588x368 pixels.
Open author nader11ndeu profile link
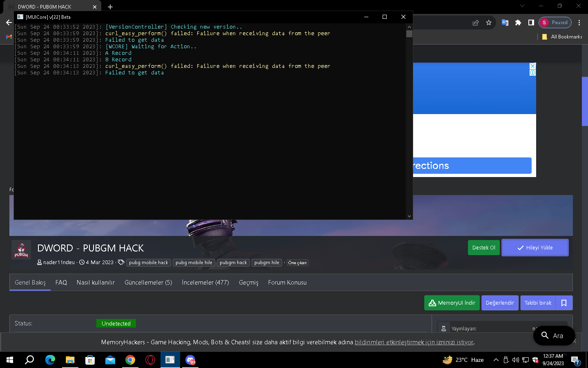click(x=59, y=263)
